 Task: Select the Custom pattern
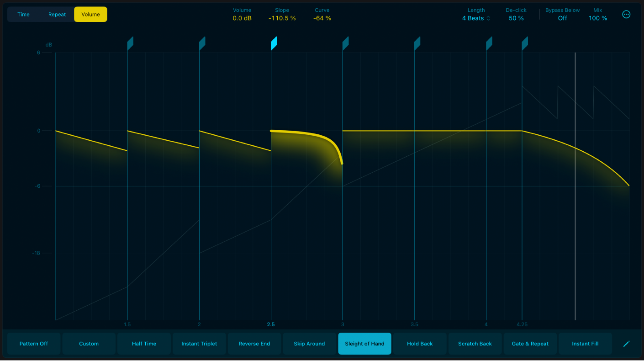(x=89, y=343)
